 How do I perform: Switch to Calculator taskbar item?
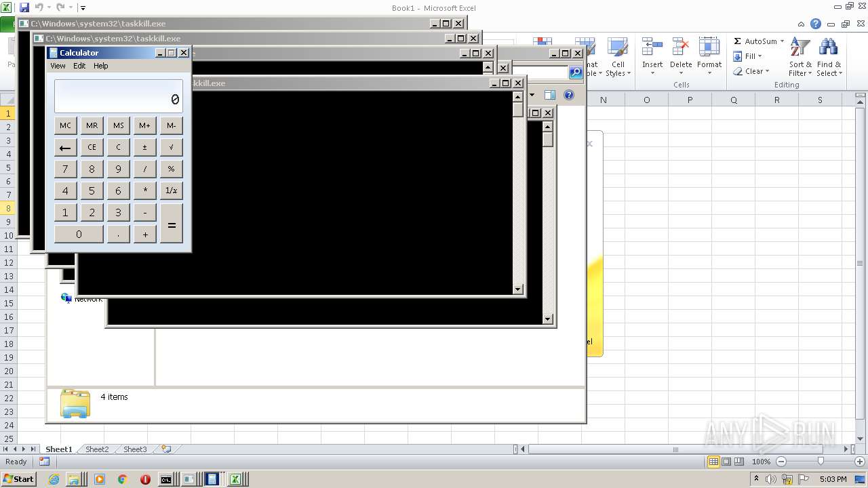[x=212, y=479]
